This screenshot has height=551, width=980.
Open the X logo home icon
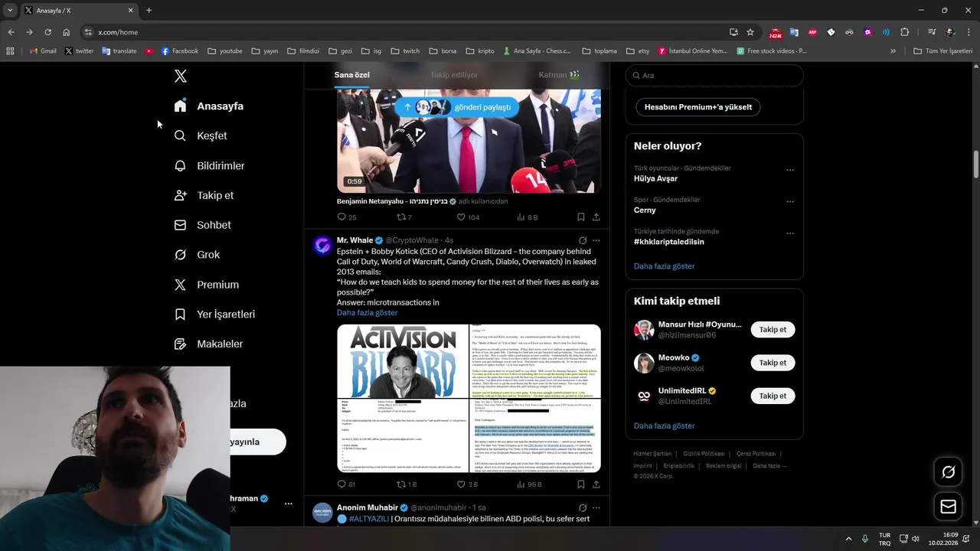coord(181,76)
